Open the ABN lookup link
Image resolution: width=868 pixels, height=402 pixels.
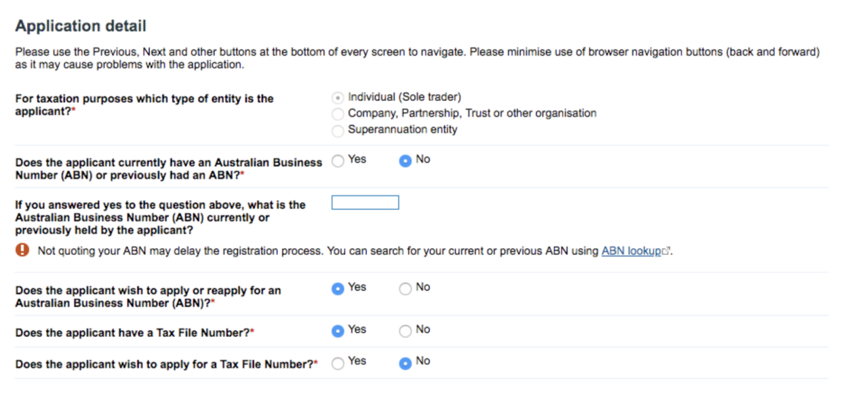pos(632,250)
